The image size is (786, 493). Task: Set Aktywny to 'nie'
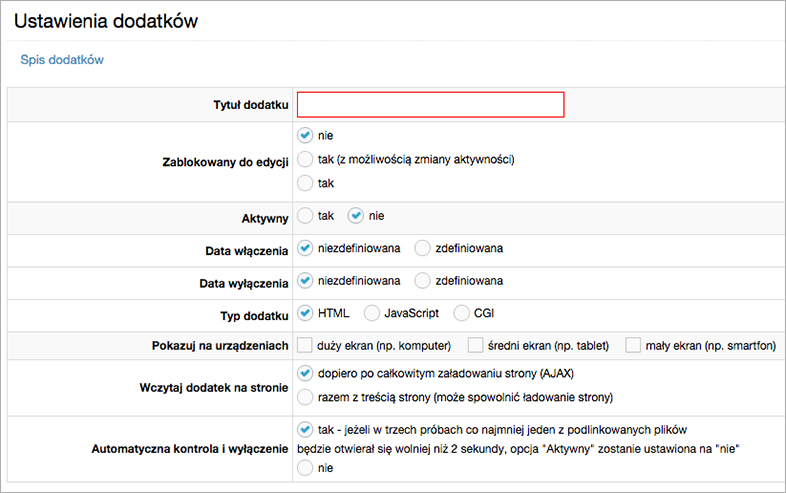point(355,216)
